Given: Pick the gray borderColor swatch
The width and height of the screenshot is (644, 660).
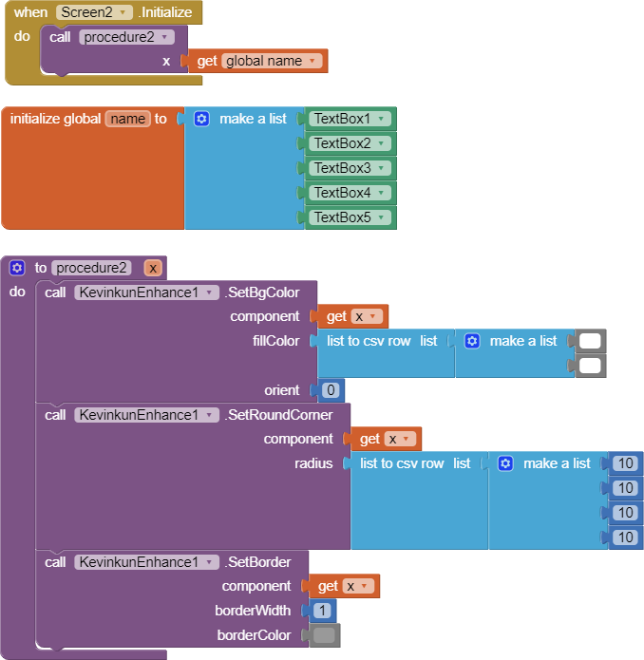Looking at the screenshot, I should [x=324, y=635].
